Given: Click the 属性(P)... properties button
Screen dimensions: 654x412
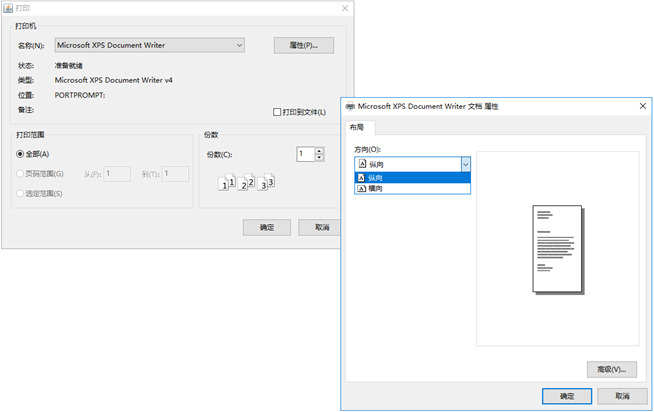Looking at the screenshot, I should [304, 45].
